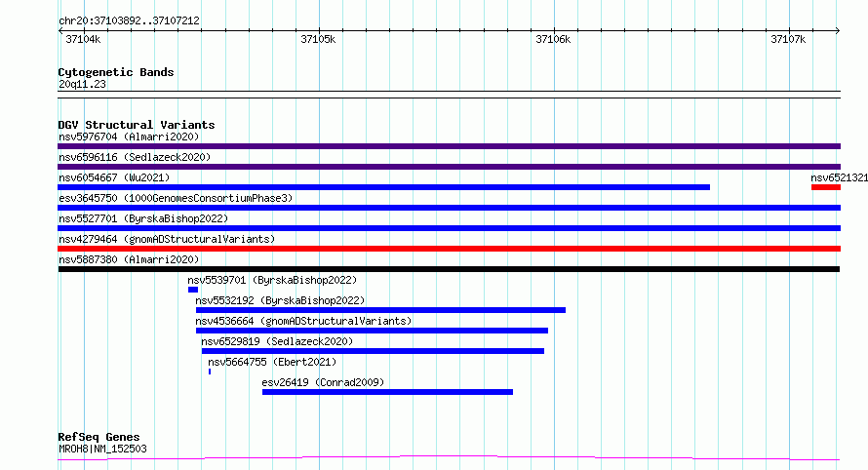Image resolution: width=868 pixels, height=470 pixels.
Task: Click the magenta MROH8 gene line
Action: [x=449, y=458]
